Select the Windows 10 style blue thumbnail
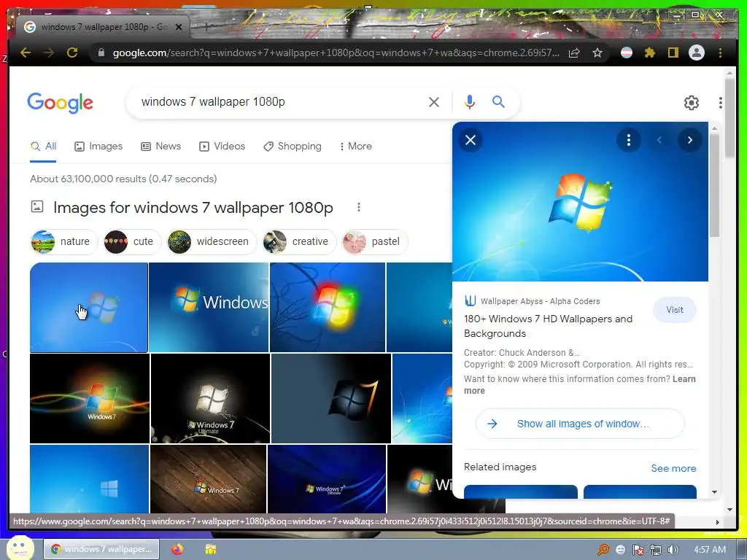Screen dimensions: 747x560 tap(89, 479)
